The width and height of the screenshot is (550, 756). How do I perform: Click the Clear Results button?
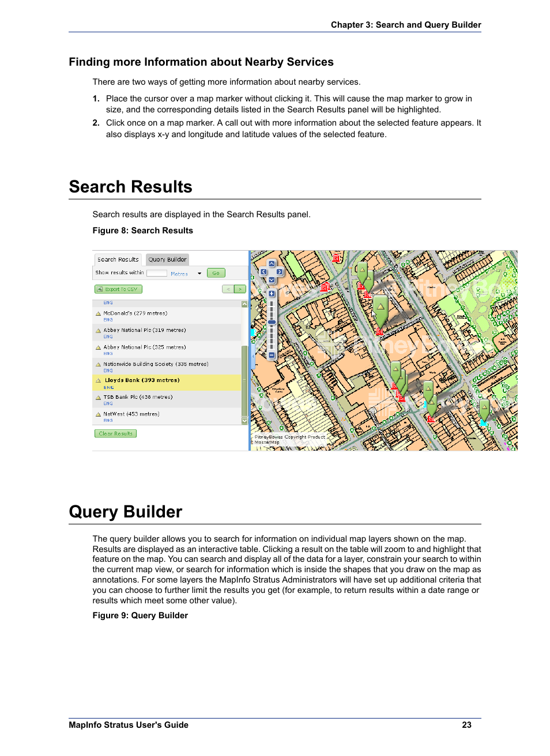[115, 433]
